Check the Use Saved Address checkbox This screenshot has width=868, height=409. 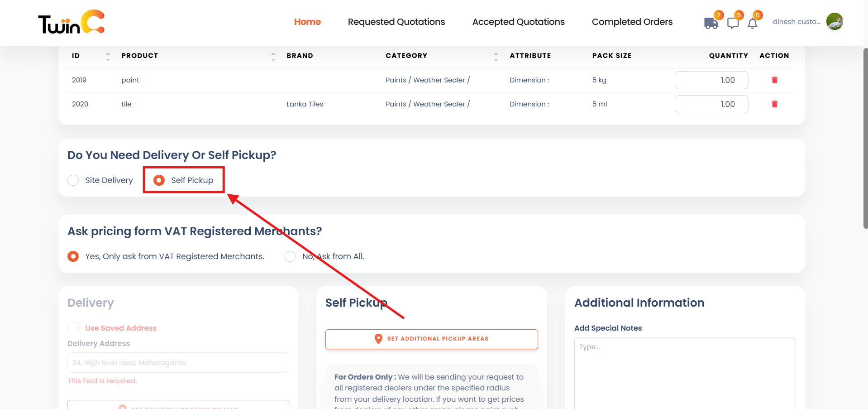point(73,328)
